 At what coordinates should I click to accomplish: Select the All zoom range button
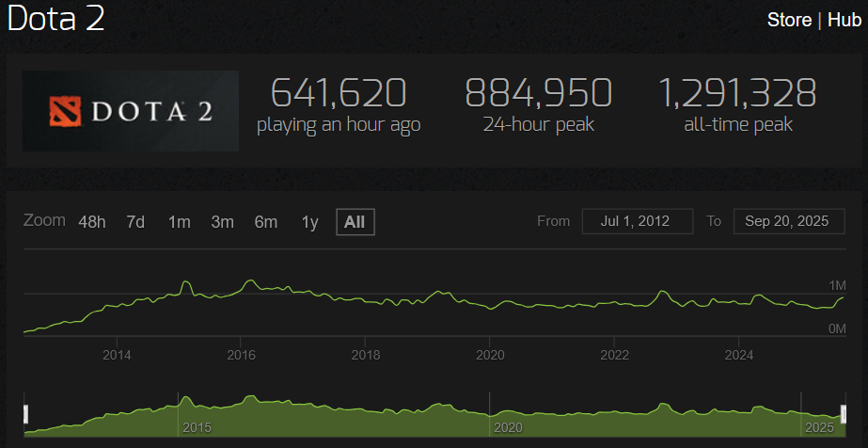coord(355,222)
